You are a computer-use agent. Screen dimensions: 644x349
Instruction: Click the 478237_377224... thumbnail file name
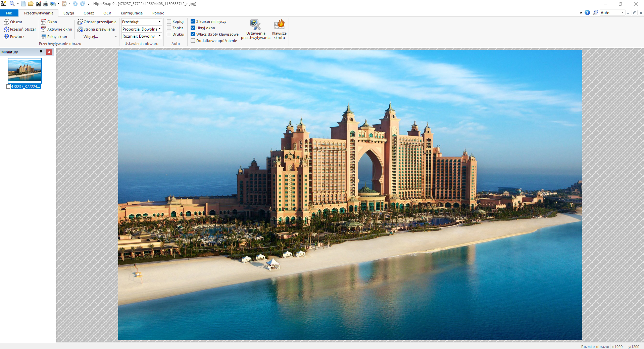[26, 87]
